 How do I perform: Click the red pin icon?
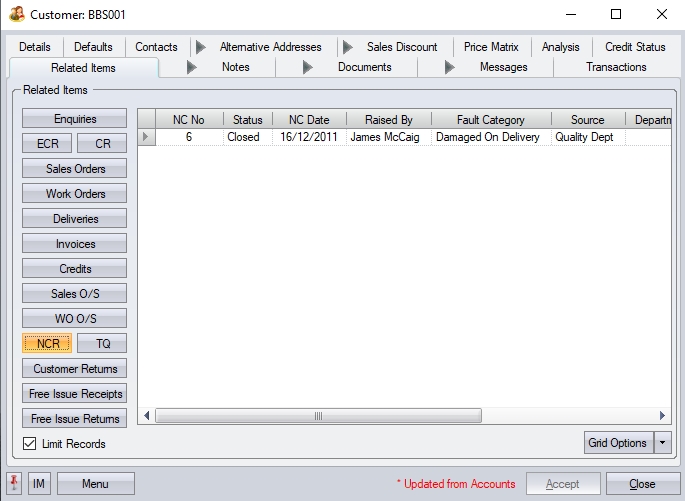15,484
